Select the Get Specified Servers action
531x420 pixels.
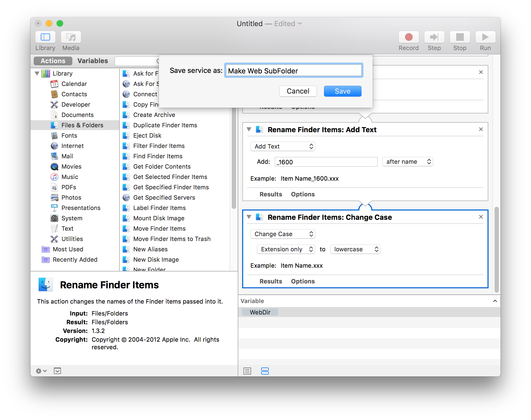coord(164,197)
